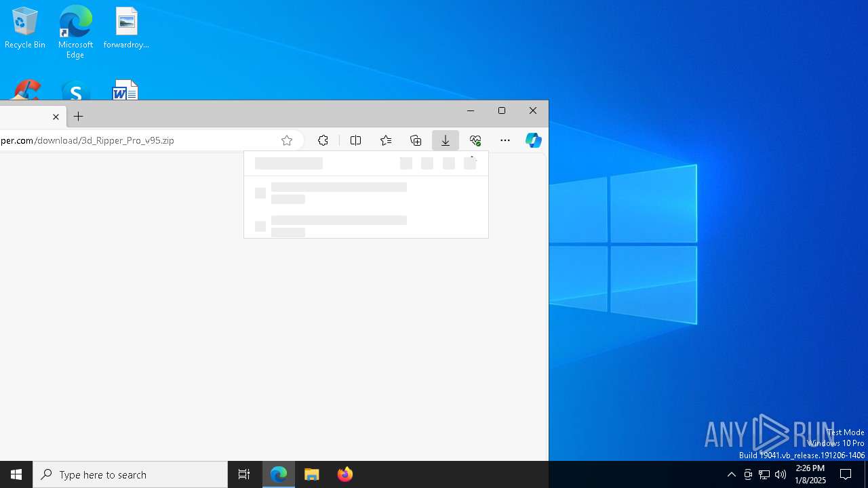Launch Copilot from the Edge toolbar

click(534, 140)
